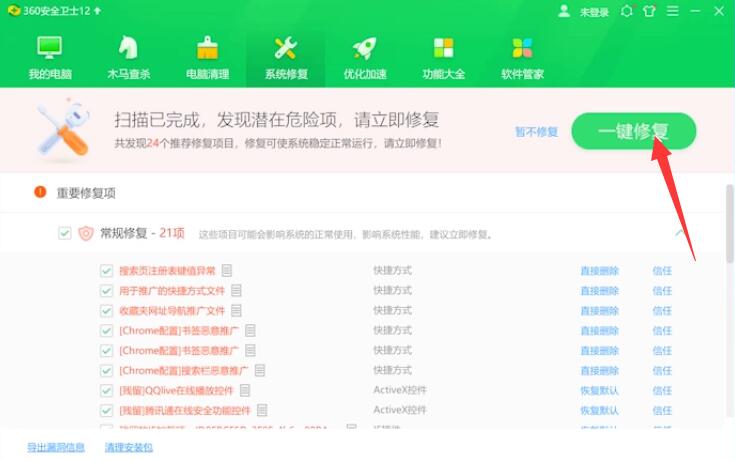Select item text 搜索页注册表键值异常
735x461 pixels.
tap(167, 271)
